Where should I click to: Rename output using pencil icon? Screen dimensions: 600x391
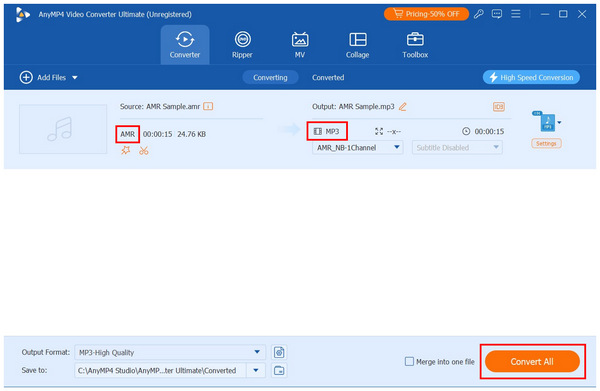click(x=403, y=106)
